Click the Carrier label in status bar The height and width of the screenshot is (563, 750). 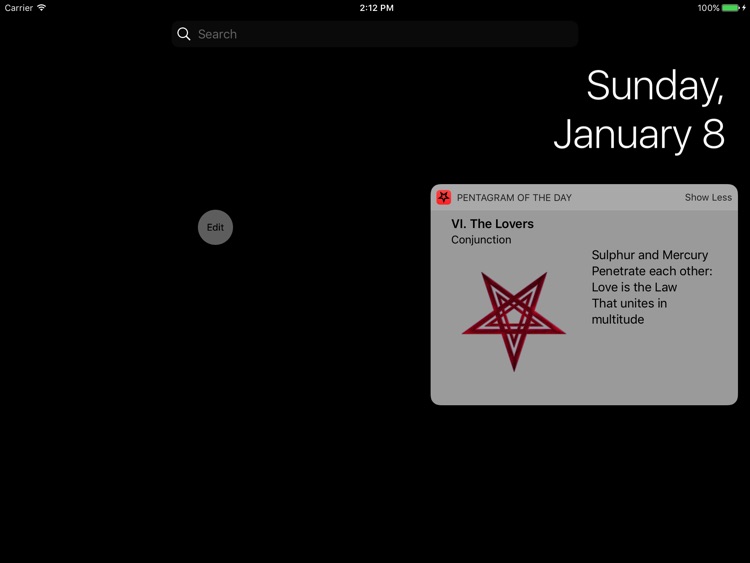click(19, 8)
